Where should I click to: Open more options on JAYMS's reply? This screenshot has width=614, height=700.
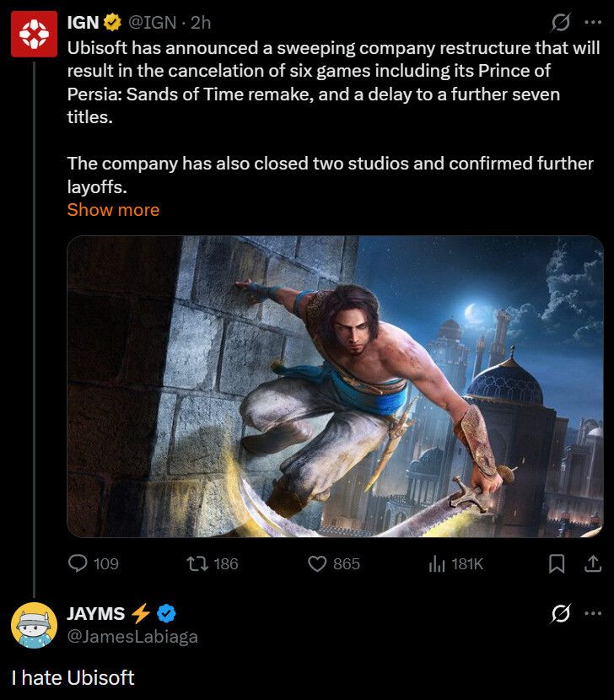592,614
